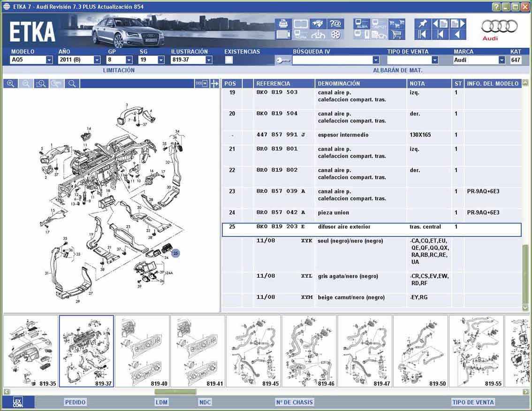Toggle the Existencias checkbox
The width and height of the screenshot is (532, 411).
[x=229, y=60]
